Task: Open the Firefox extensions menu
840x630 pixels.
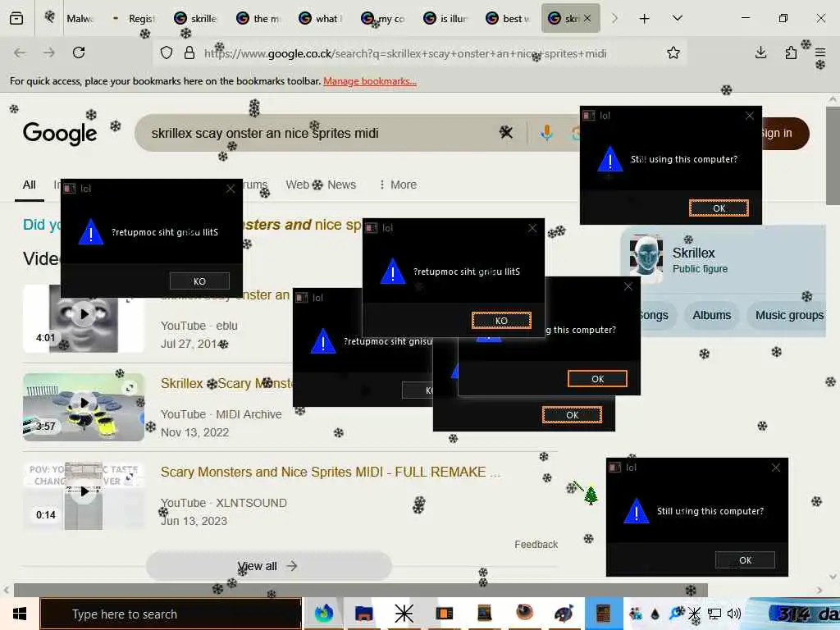Action: click(791, 52)
